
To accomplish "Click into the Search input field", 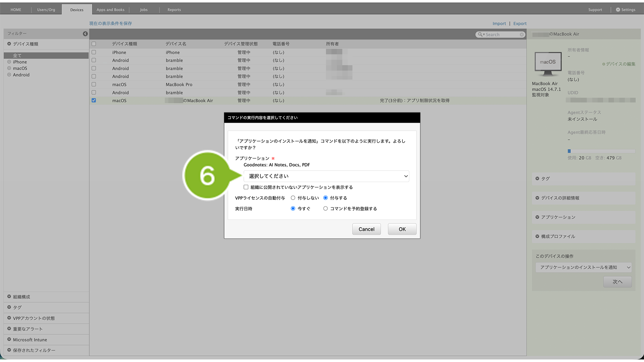I will 502,34.
